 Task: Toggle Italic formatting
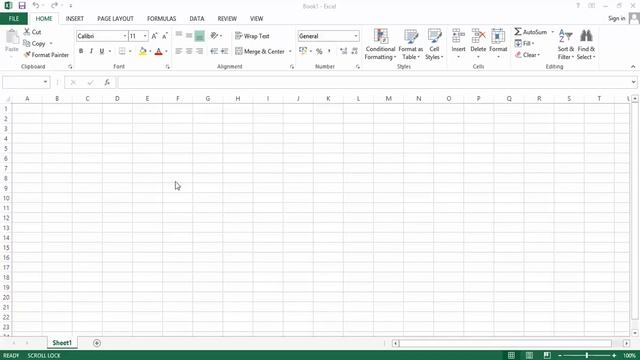pyautogui.click(x=91, y=51)
